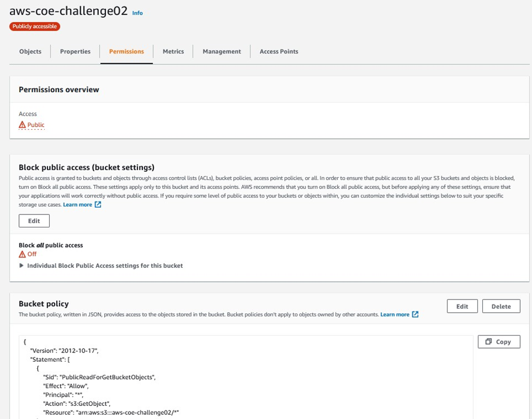Click the Access label in overview

coord(28,114)
